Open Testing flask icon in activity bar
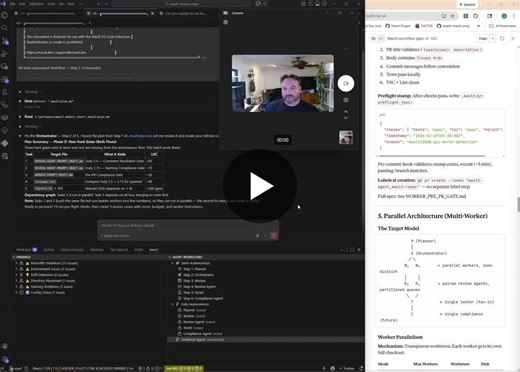This screenshot has width=520, height=372. [x=5, y=92]
